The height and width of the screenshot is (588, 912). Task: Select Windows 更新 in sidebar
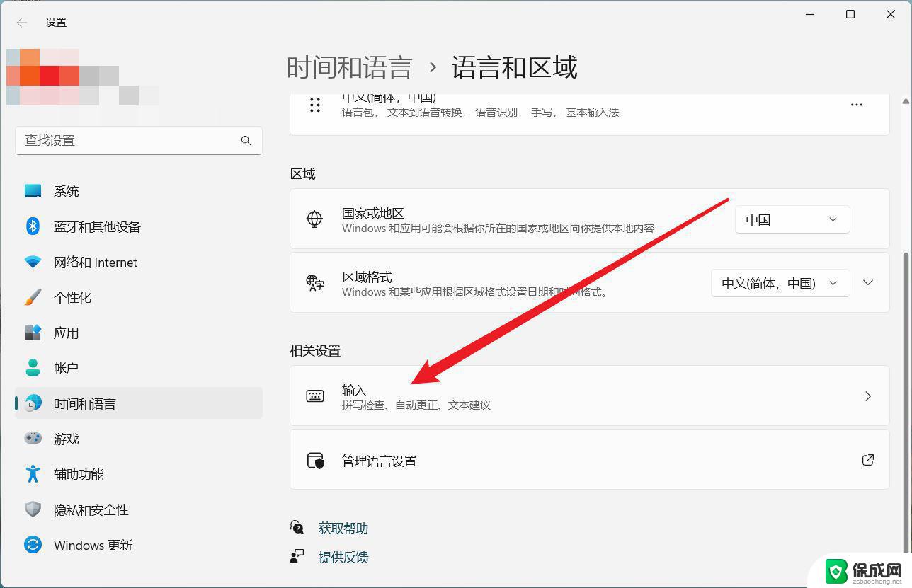click(139, 545)
